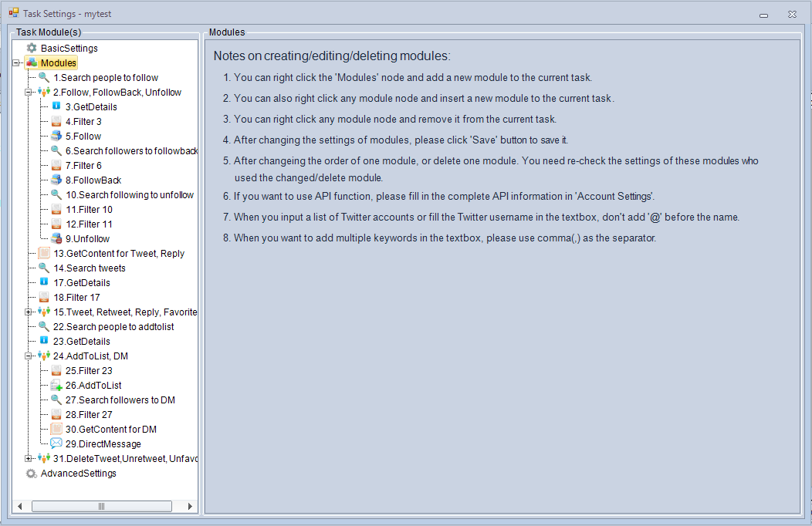
Task: Collapse the Modules root node
Action: 17,62
